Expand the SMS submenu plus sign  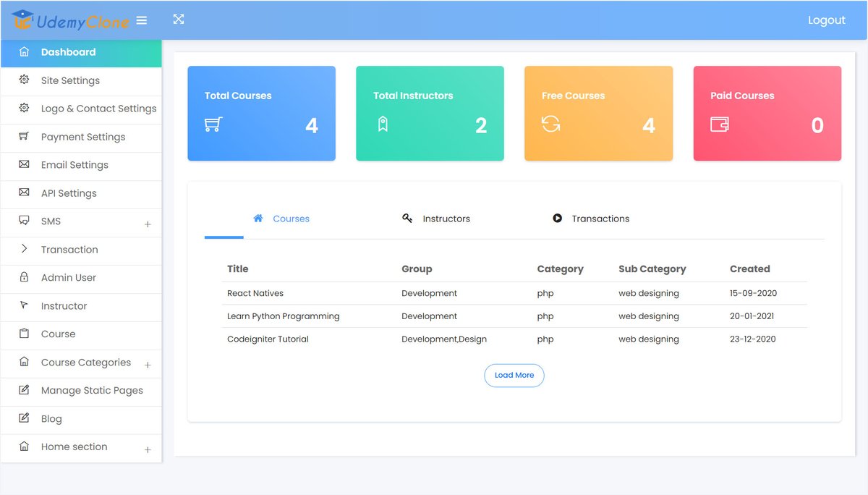(x=148, y=224)
